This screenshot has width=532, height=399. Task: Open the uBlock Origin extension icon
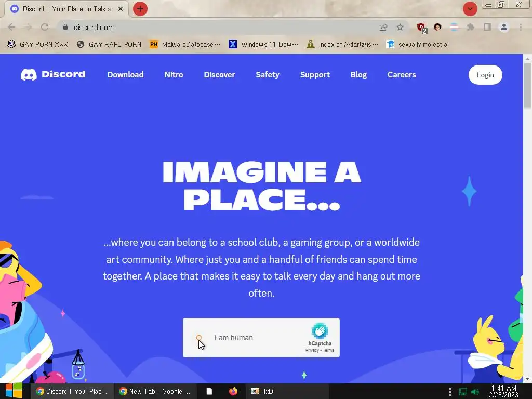coord(422,28)
